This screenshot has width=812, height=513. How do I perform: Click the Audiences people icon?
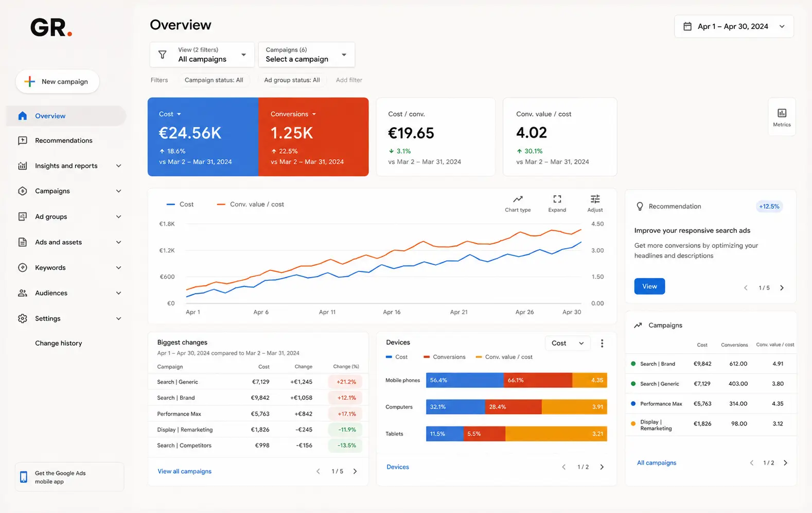(23, 293)
